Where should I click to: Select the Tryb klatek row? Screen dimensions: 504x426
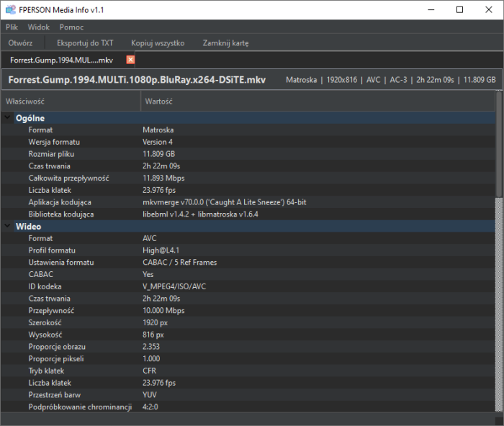point(248,371)
